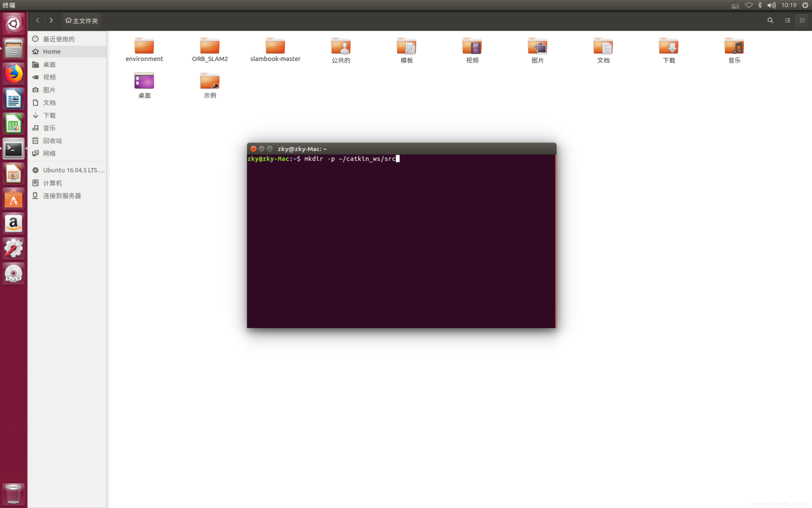812x508 pixels.
Task: Click the 10:19 clock in top bar
Action: [789, 5]
